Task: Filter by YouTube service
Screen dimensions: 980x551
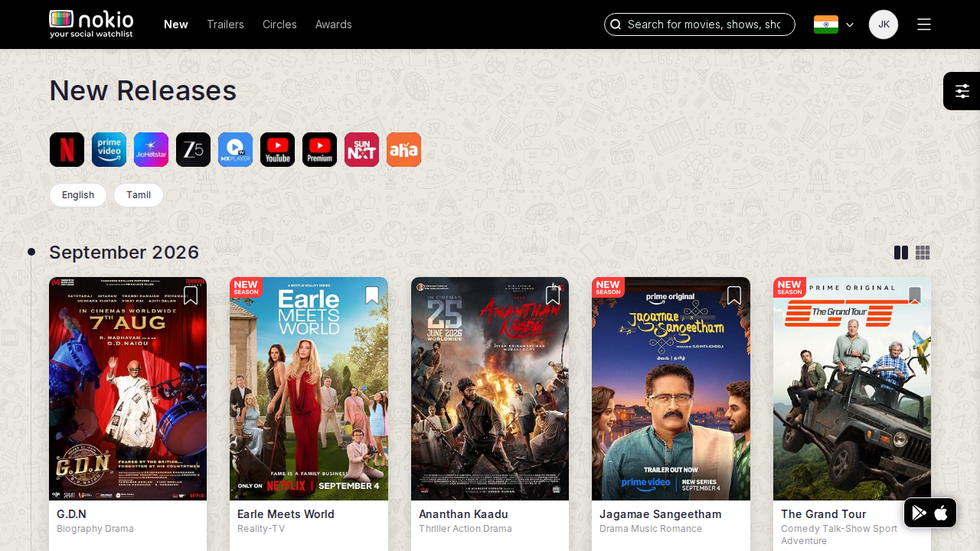Action: tap(277, 149)
